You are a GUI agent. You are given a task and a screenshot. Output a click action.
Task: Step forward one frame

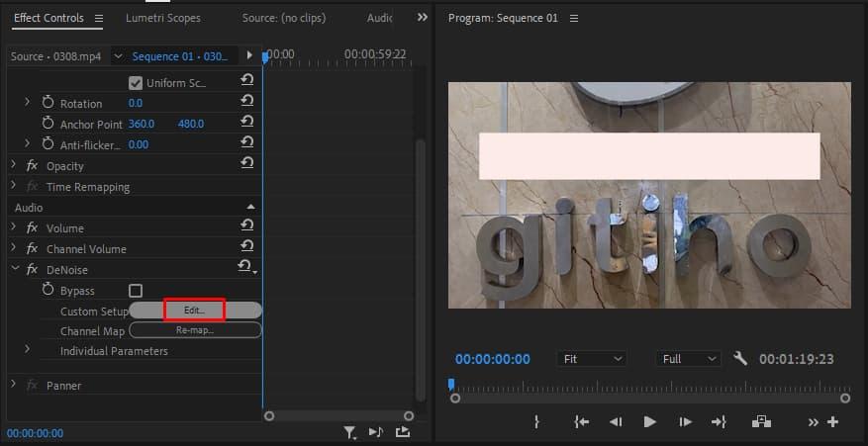click(x=685, y=422)
